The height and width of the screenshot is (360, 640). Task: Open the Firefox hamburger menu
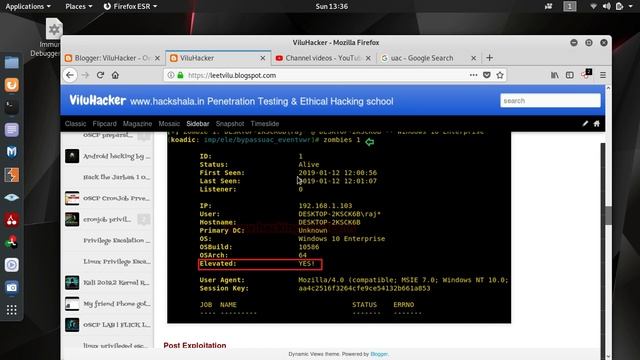click(x=603, y=75)
